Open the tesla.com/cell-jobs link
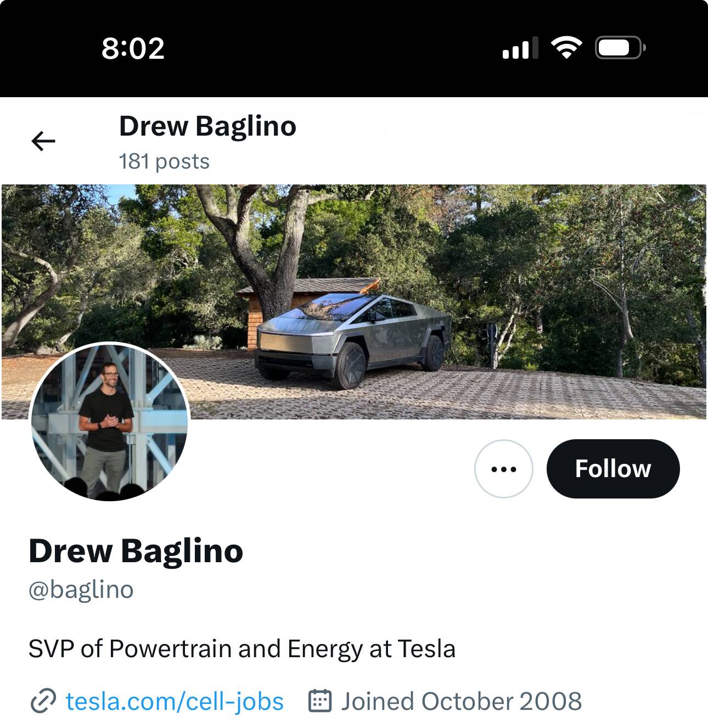This screenshot has height=728, width=708. [x=175, y=702]
